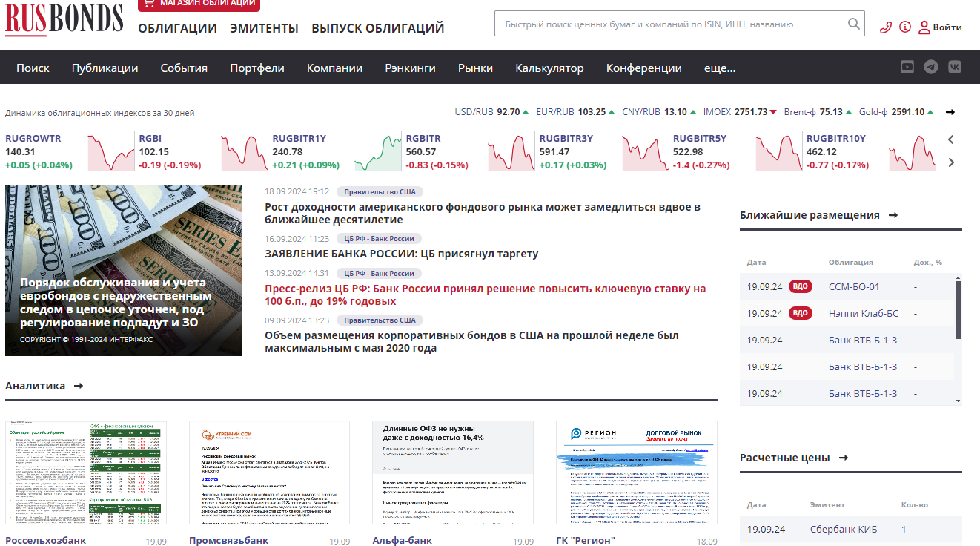Open the Поиск menu item
The width and height of the screenshot is (980, 546).
33,68
